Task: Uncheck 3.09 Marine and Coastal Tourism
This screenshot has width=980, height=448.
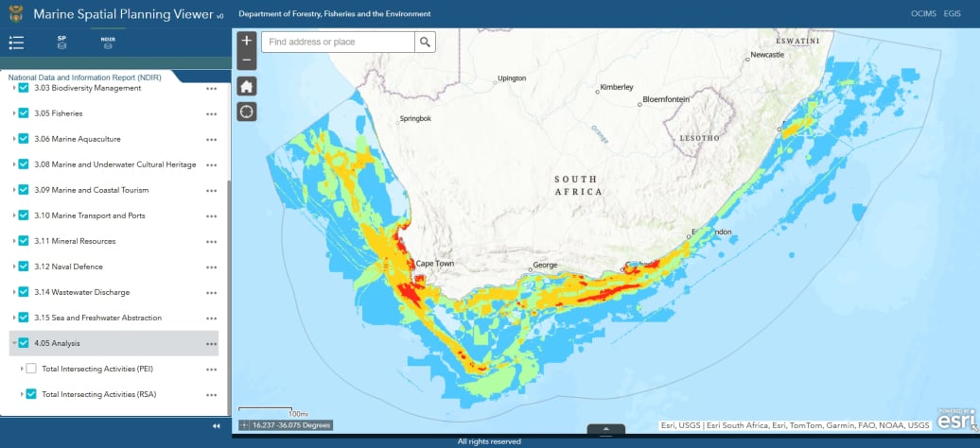Action: tap(24, 190)
